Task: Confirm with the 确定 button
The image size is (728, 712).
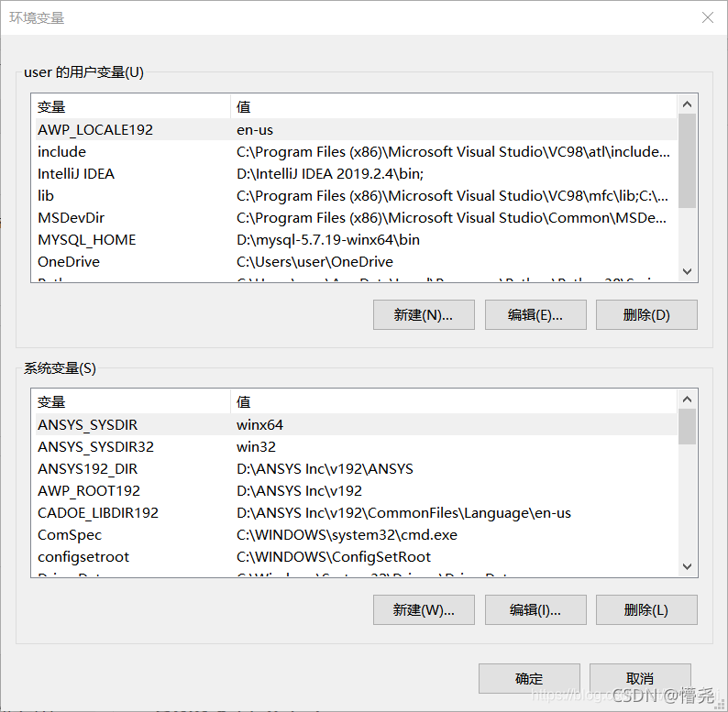Action: tap(529, 679)
